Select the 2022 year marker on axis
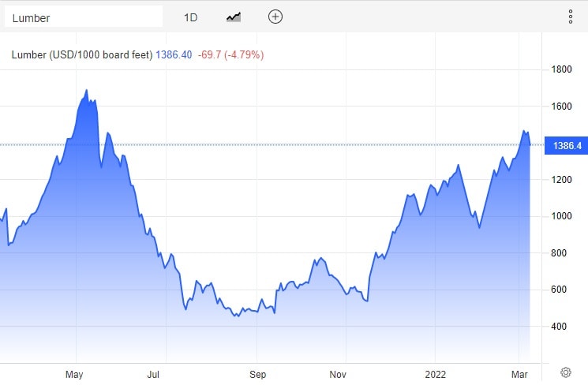 [x=436, y=372]
